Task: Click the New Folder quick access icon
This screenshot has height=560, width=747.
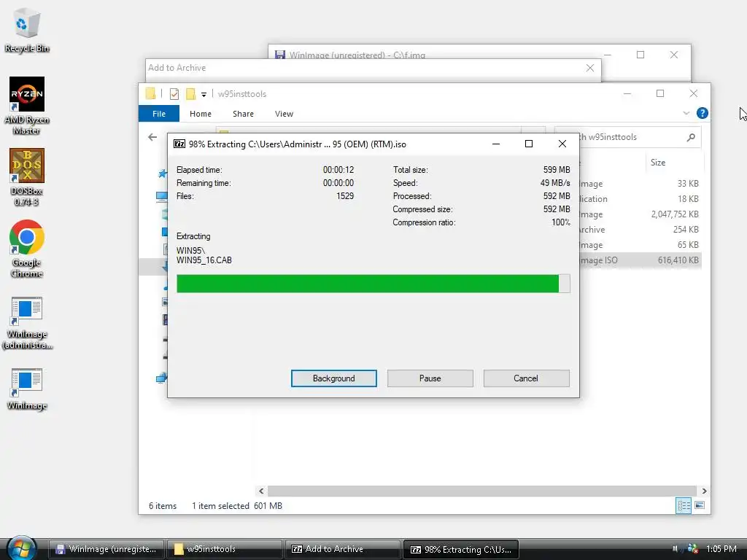Action: [x=190, y=94]
